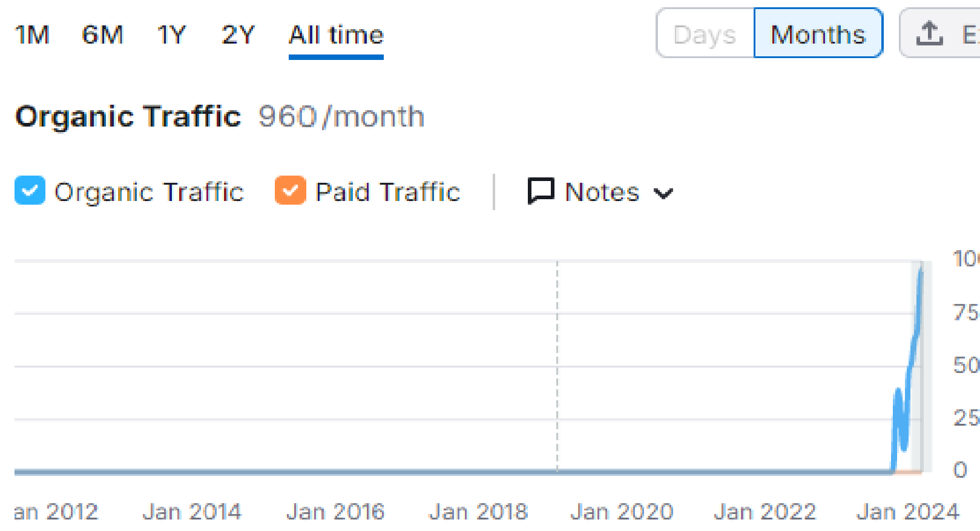Click the dashed vertical marker line
The height and width of the screenshot is (531, 980).
click(557, 363)
